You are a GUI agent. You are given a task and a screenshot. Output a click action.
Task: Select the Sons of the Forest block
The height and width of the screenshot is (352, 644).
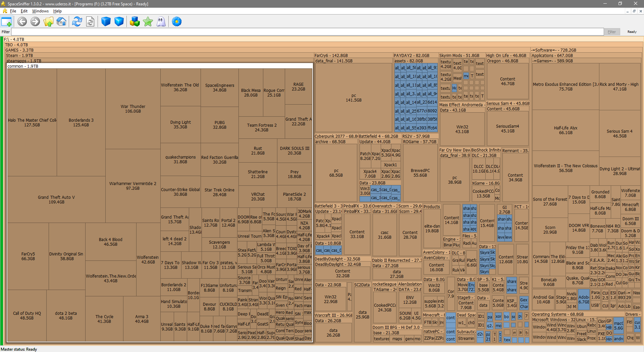coord(550,202)
